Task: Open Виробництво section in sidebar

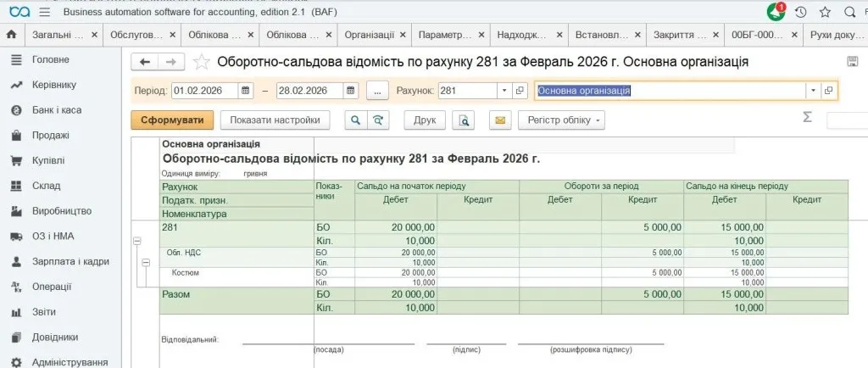Action: click(61, 211)
